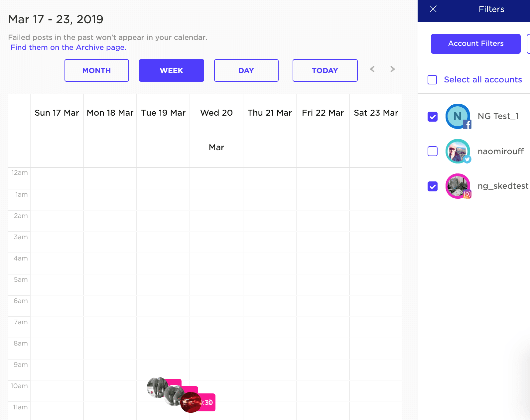Open red post thumbnail at 10:30
The image size is (530, 420).
(191, 402)
